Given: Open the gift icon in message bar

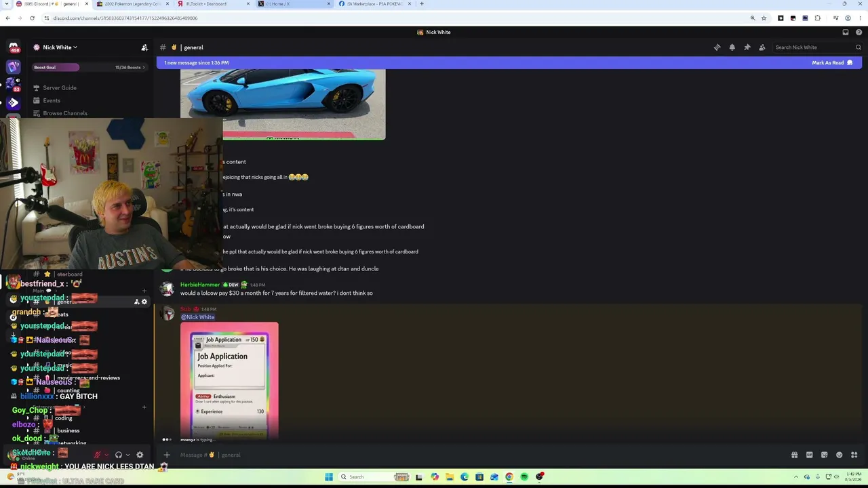Looking at the screenshot, I should (x=794, y=455).
